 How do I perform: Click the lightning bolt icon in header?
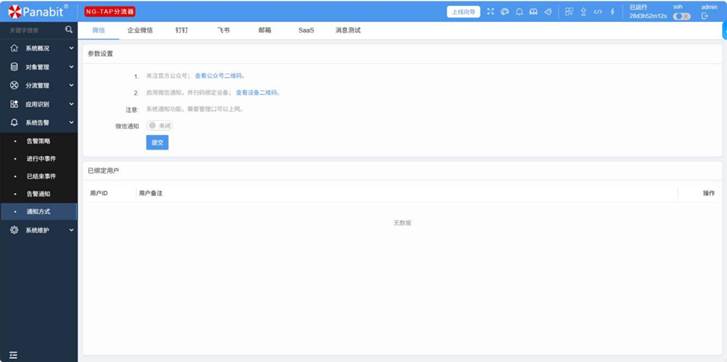tap(612, 12)
